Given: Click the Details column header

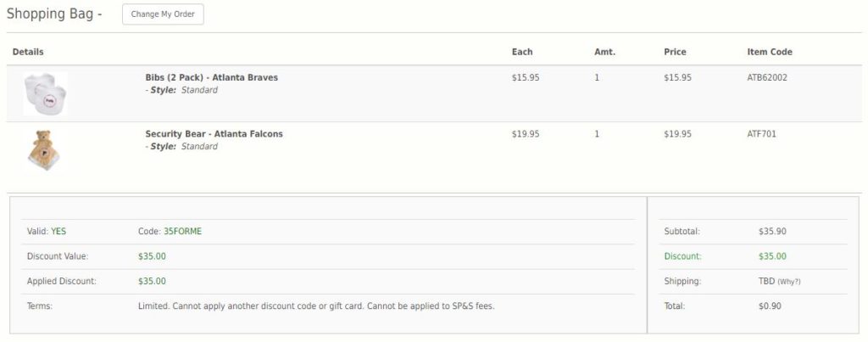Looking at the screenshot, I should pyautogui.click(x=28, y=52).
